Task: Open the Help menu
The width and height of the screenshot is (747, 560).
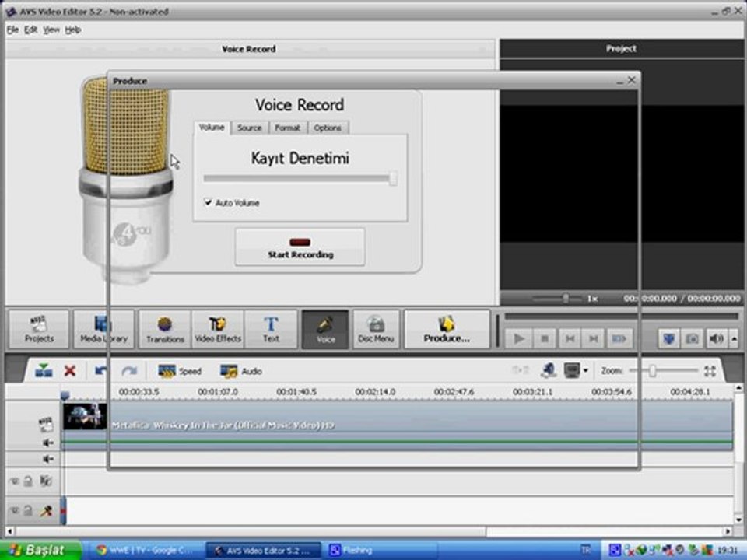Action: 73,30
